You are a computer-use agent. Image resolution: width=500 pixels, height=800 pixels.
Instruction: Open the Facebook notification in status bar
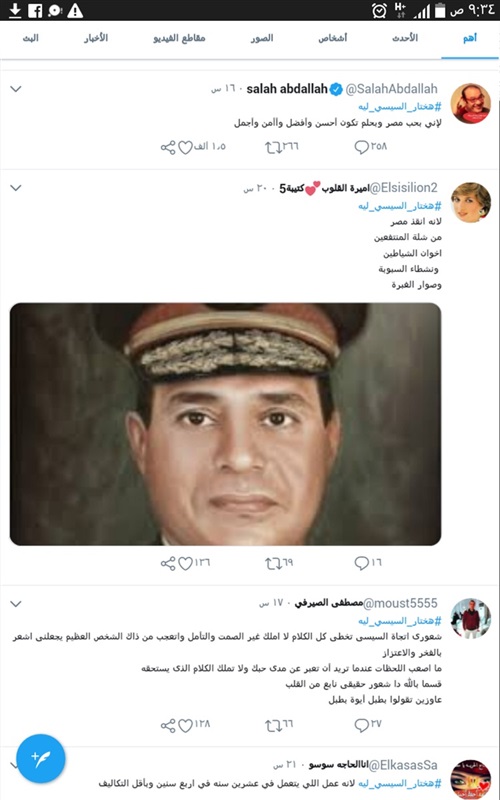pyautogui.click(x=35, y=10)
